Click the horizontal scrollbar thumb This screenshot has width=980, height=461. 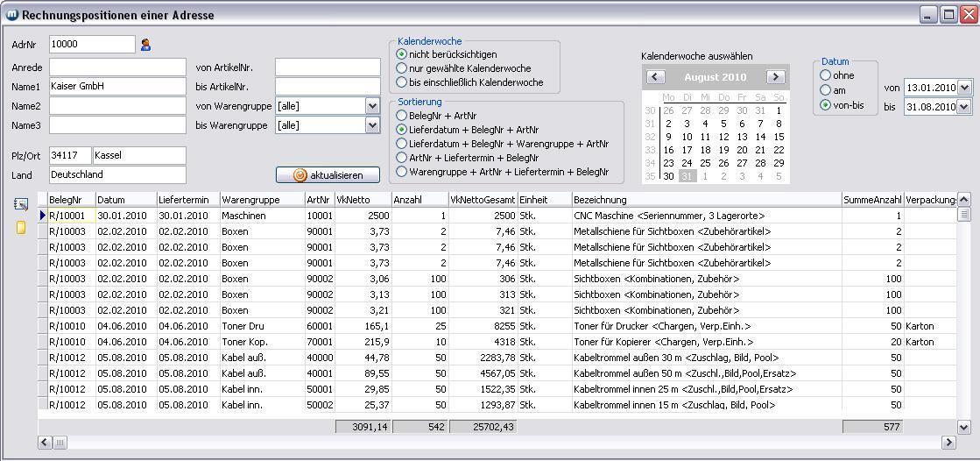pyautogui.click(x=60, y=443)
